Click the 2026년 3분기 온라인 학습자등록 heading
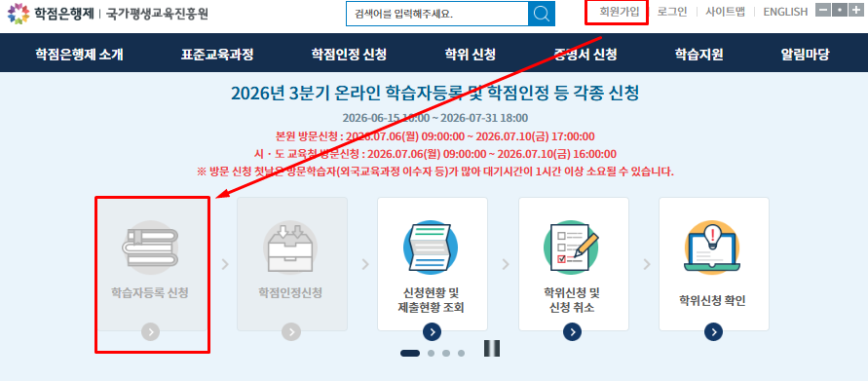Screen dimensions: 868x381 (435, 94)
